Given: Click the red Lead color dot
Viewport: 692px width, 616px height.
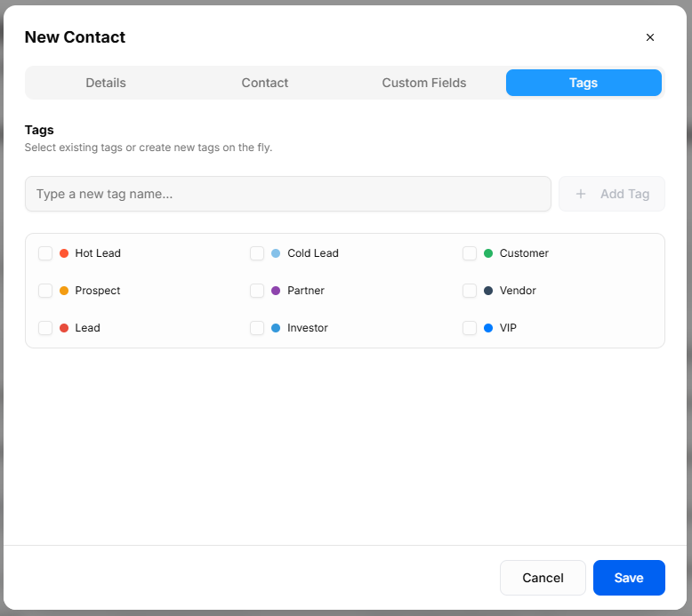Looking at the screenshot, I should (x=64, y=328).
